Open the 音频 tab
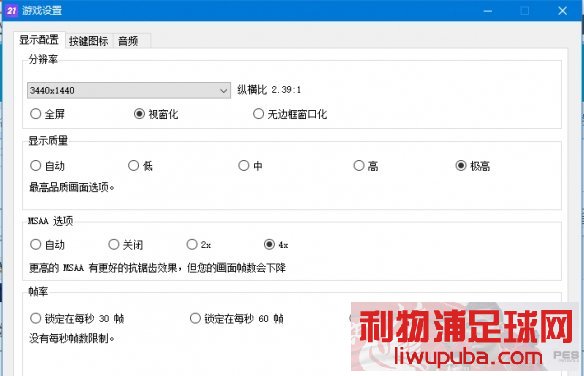Screen dimensions: 584x376 tap(128, 41)
